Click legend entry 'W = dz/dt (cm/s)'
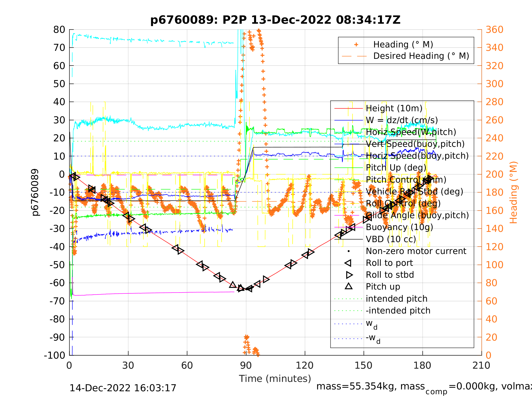Screen dimensions: 532x399 click(402, 120)
